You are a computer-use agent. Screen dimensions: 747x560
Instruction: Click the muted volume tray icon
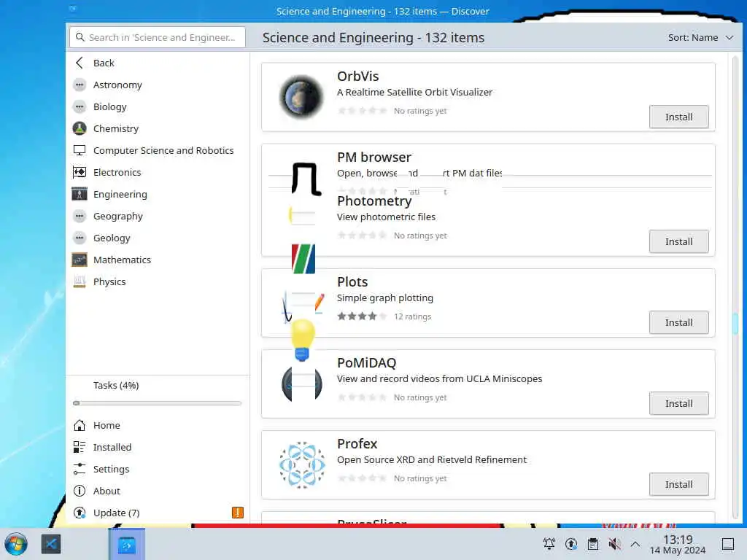coord(614,544)
